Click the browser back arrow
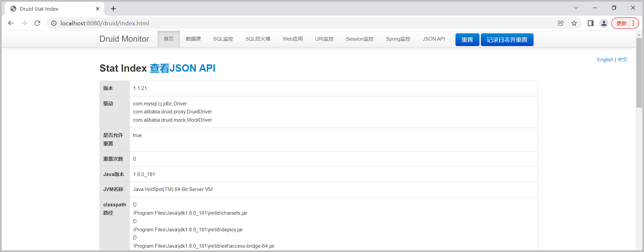Image resolution: width=644 pixels, height=252 pixels. pos(11,23)
